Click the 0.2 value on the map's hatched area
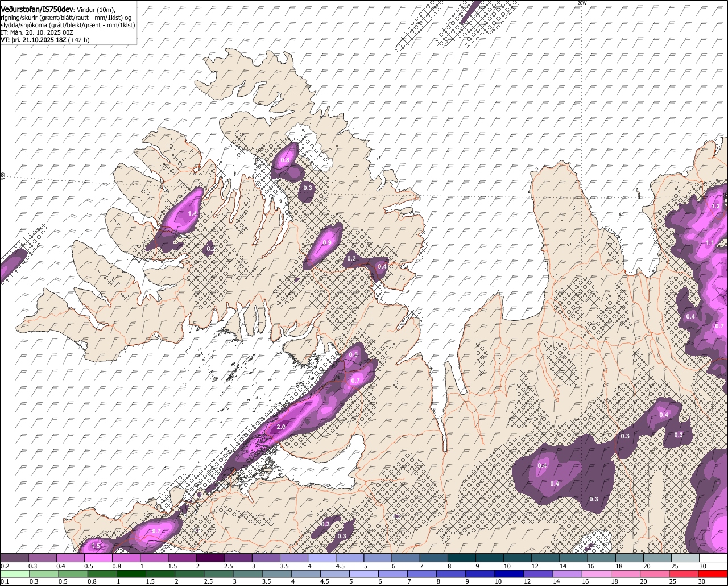The width and height of the screenshot is (728, 586). [210, 249]
